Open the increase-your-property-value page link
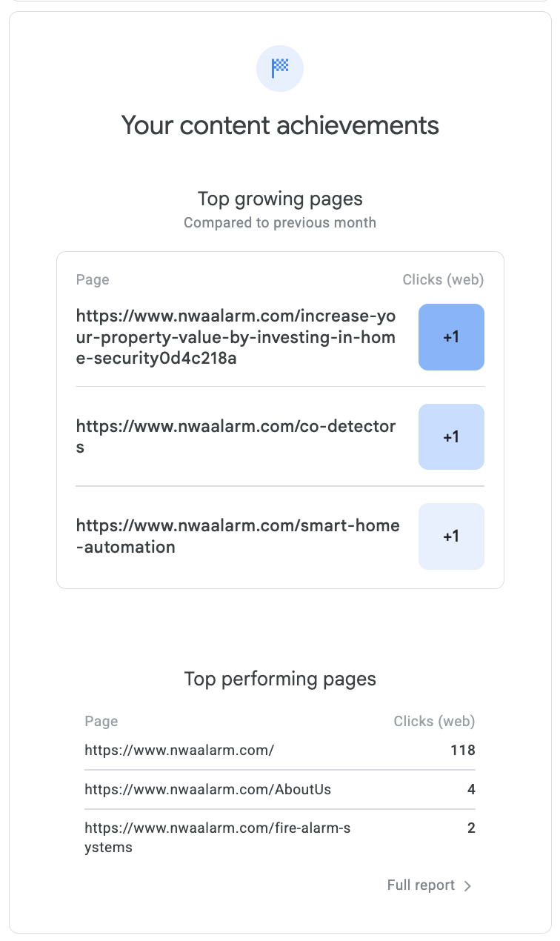 [x=236, y=337]
